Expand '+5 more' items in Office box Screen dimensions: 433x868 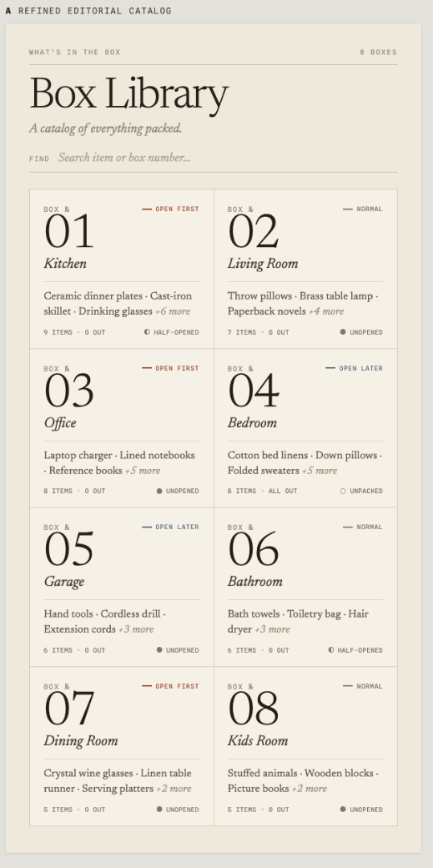pyautogui.click(x=143, y=471)
